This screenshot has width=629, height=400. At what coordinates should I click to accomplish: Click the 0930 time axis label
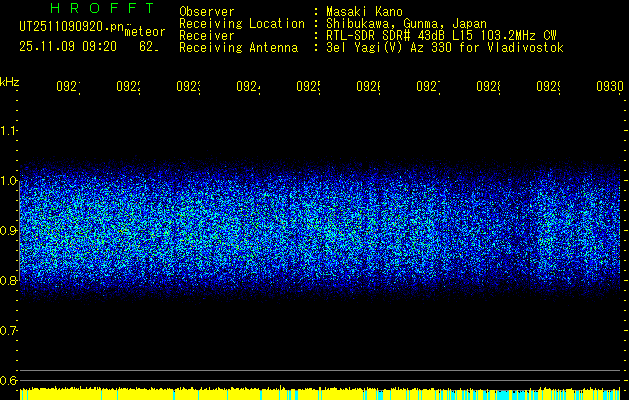610,87
